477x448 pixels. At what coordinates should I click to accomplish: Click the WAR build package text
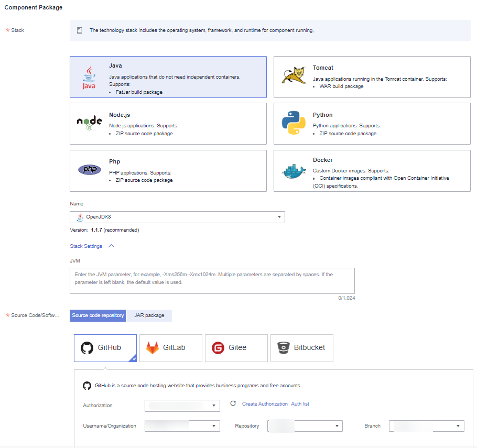341,86
